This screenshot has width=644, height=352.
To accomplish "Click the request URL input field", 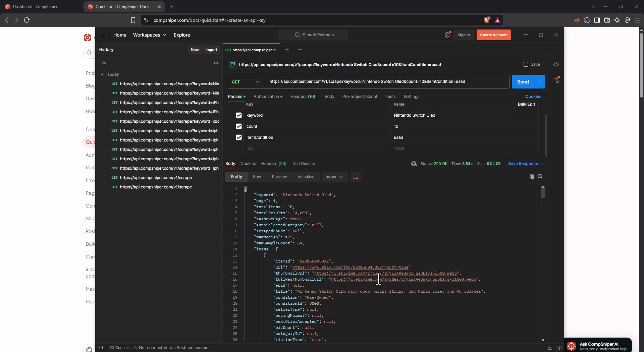I will coord(387,82).
